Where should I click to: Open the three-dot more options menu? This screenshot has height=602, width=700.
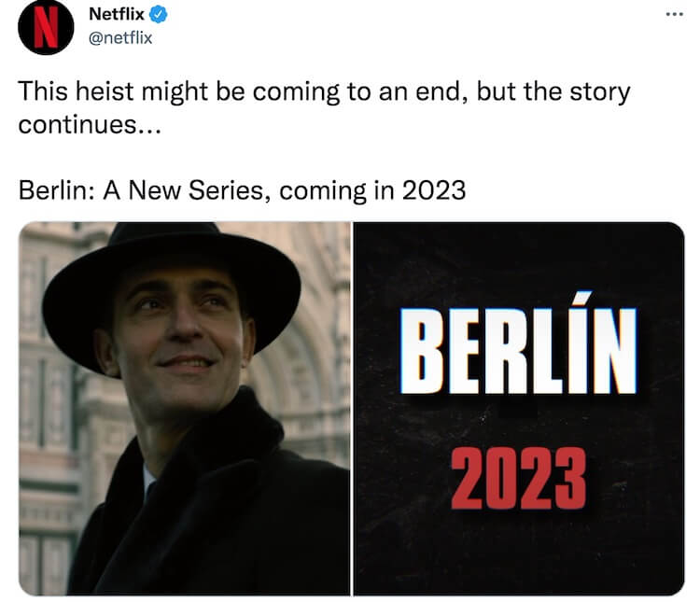coord(674,14)
